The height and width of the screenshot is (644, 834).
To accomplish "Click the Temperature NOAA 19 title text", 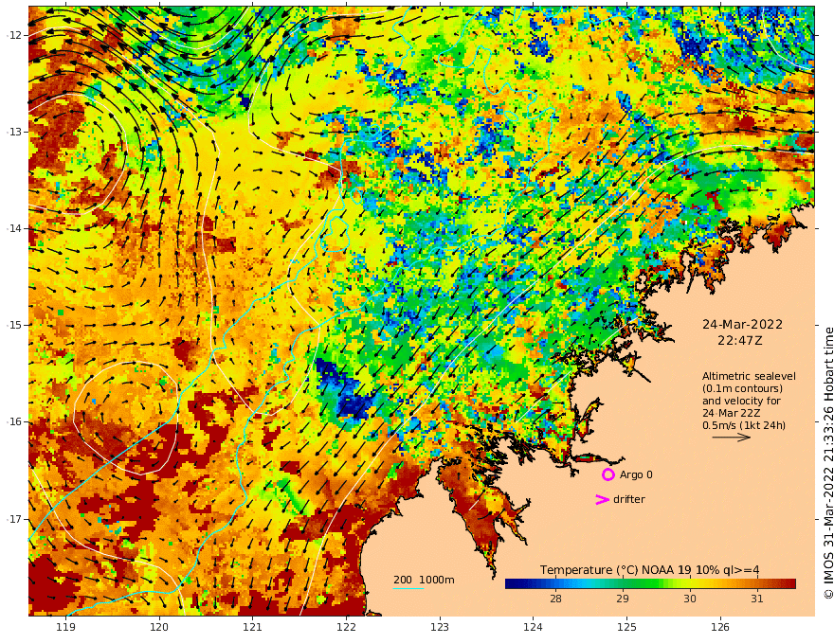I will pos(649,570).
